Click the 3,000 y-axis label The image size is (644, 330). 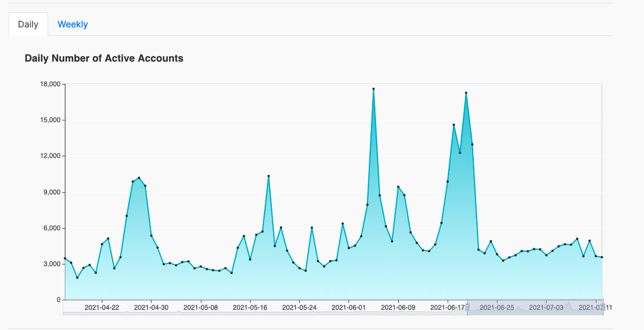coord(51,264)
